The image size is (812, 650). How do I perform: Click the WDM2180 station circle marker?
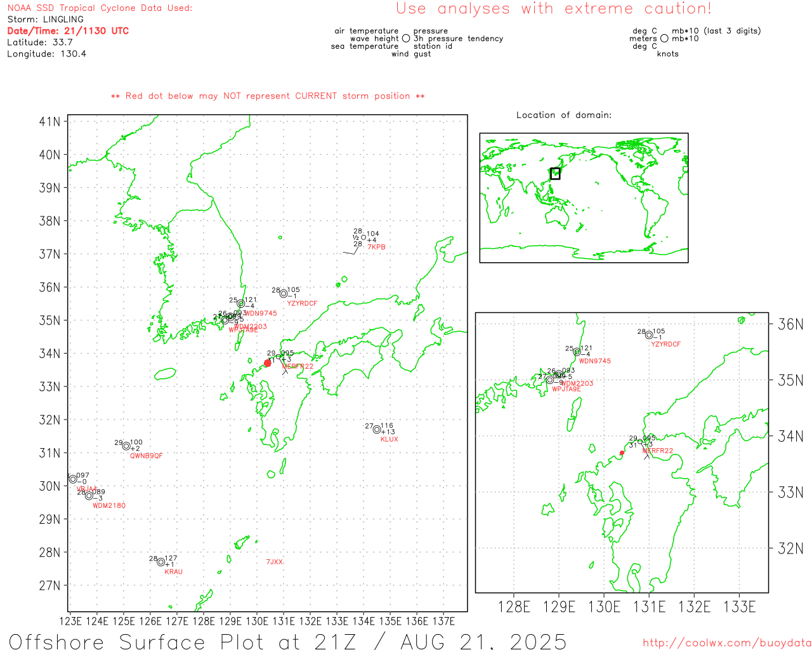tap(89, 496)
